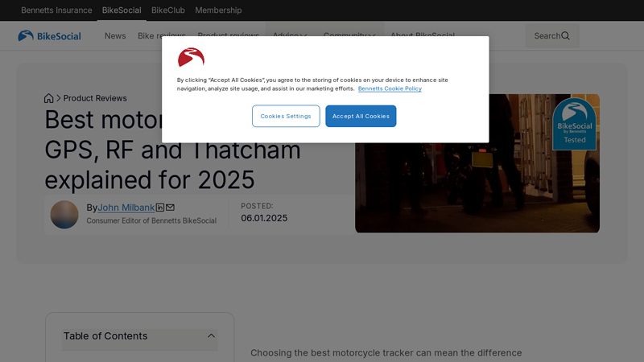Click John Milbank's round avatar photo
This screenshot has height=362, width=644.
click(64, 214)
